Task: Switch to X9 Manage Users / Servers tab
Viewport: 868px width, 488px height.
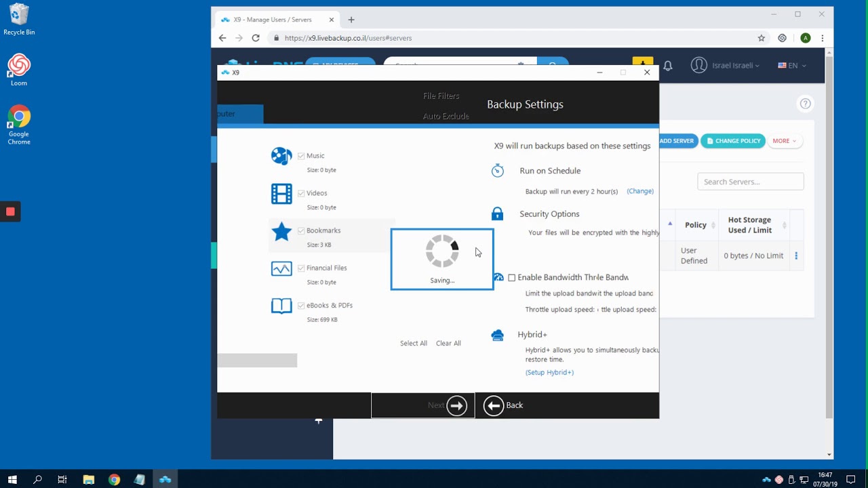Action: coord(277,20)
